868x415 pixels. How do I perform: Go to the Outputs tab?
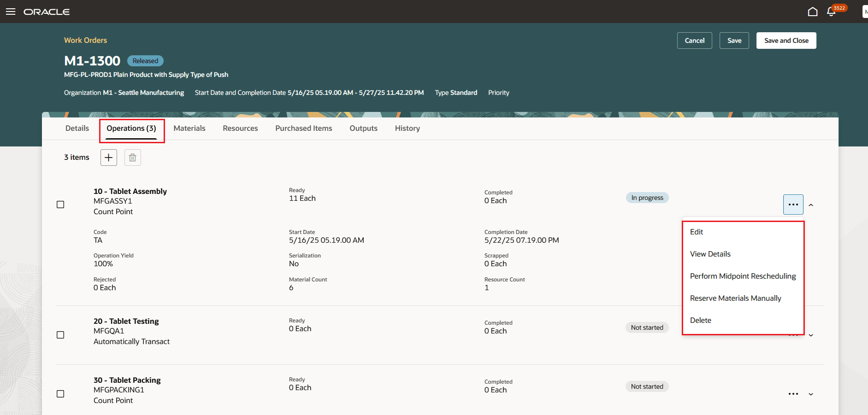pos(363,129)
